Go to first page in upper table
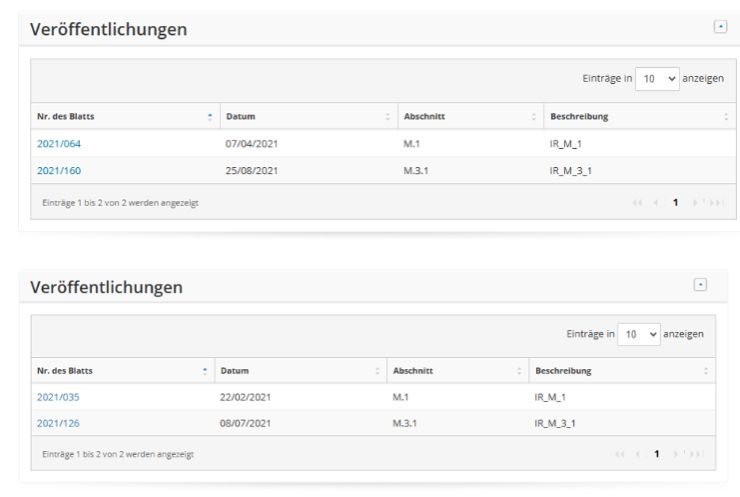The width and height of the screenshot is (740, 497). point(638,202)
